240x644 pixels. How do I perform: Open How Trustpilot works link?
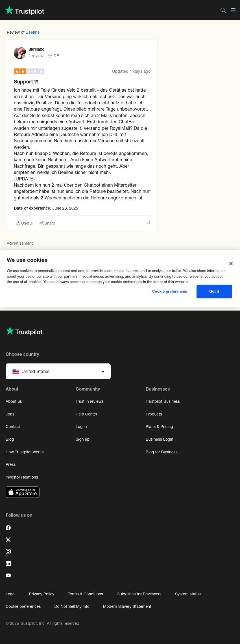tap(25, 452)
